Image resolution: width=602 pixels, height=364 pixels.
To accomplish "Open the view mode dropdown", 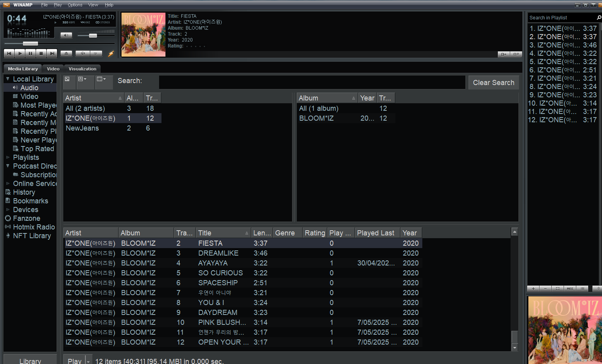I will [x=85, y=82].
